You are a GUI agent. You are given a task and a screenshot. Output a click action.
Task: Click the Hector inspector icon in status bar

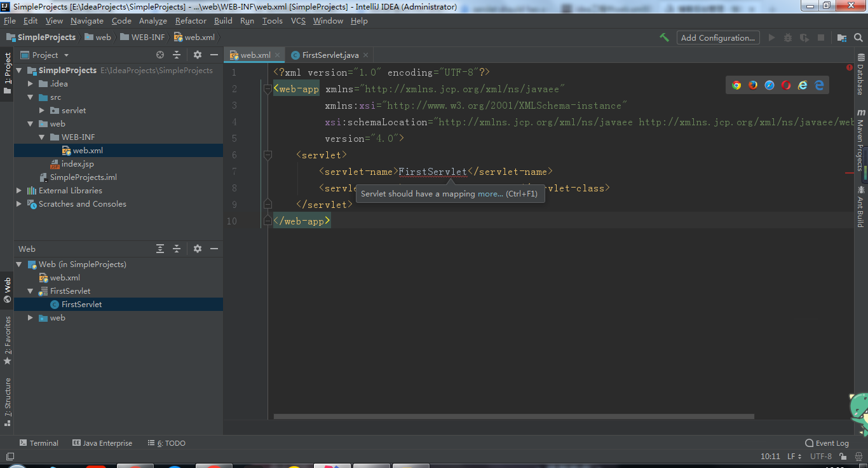tap(857, 456)
